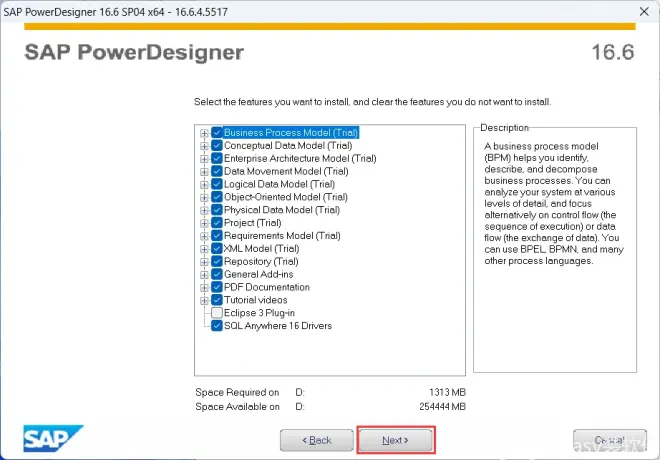Select the Eclipse 3 Plug-in label
660x460 pixels.
coord(259,313)
